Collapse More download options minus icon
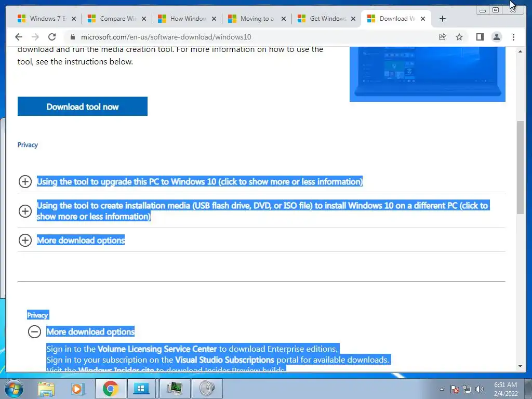Screen dimensions: 532x399 coord(34,331)
